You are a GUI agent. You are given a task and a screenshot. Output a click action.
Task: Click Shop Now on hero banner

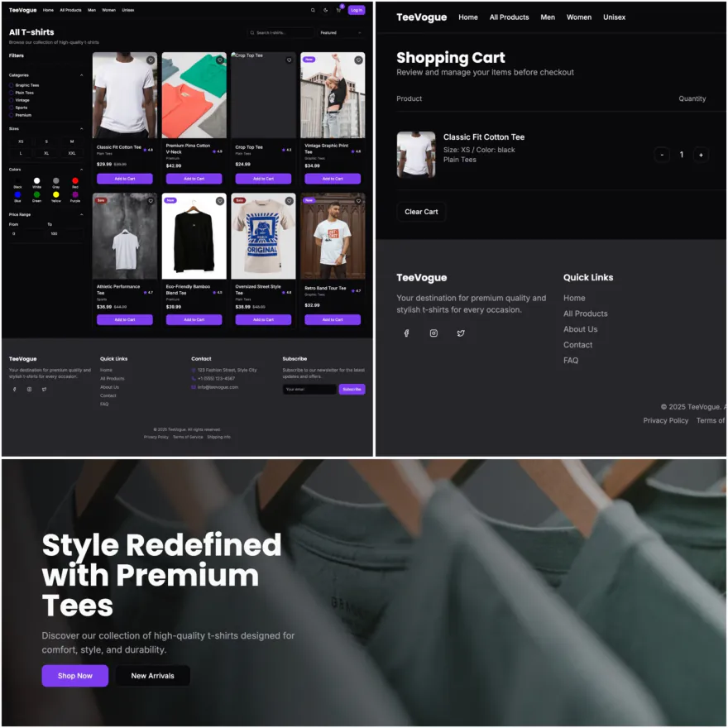(x=74, y=676)
